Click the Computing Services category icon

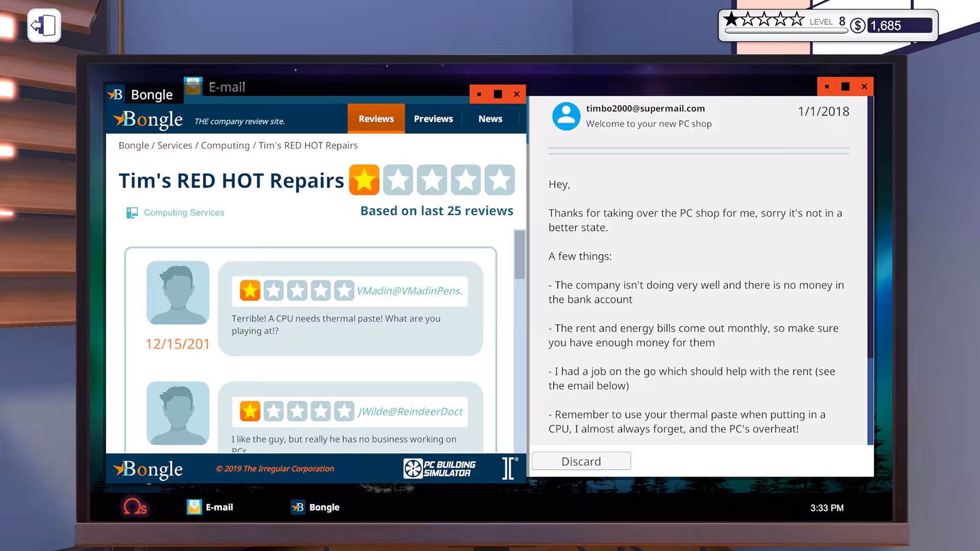(x=132, y=213)
